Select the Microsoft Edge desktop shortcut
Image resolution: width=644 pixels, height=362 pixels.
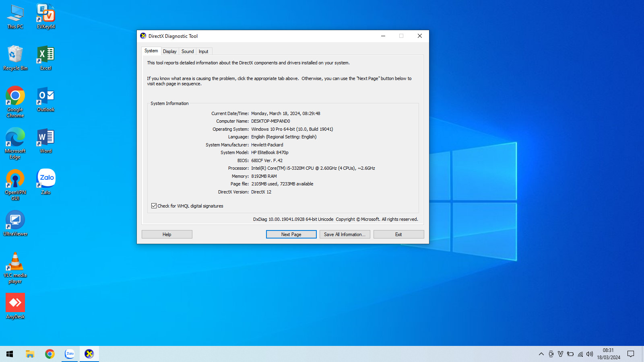point(15,144)
